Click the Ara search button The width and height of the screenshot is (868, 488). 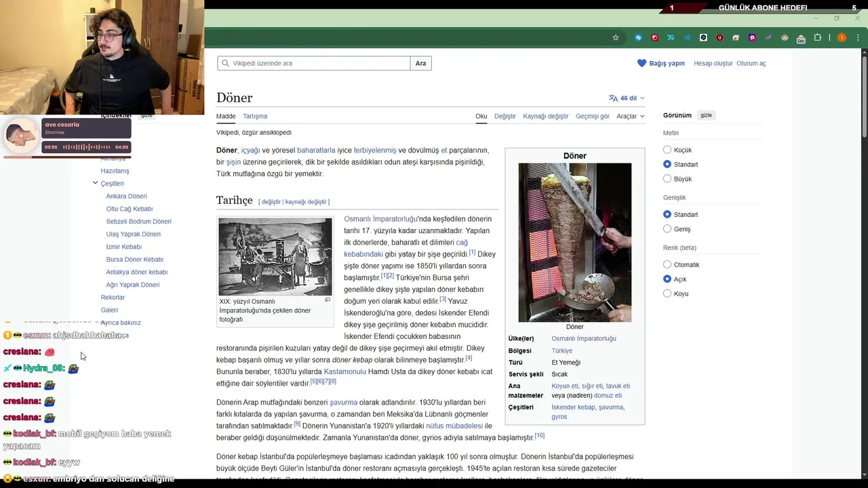(421, 63)
